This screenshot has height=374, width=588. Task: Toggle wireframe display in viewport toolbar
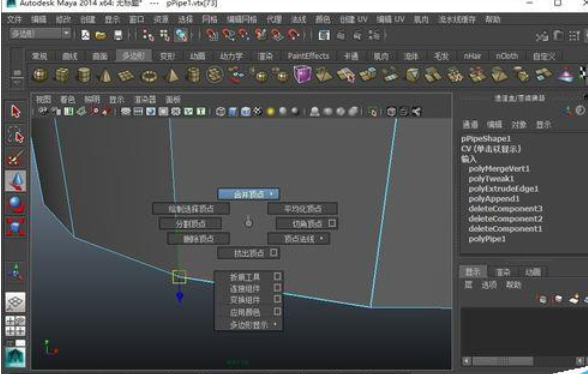pyautogui.click(x=220, y=111)
